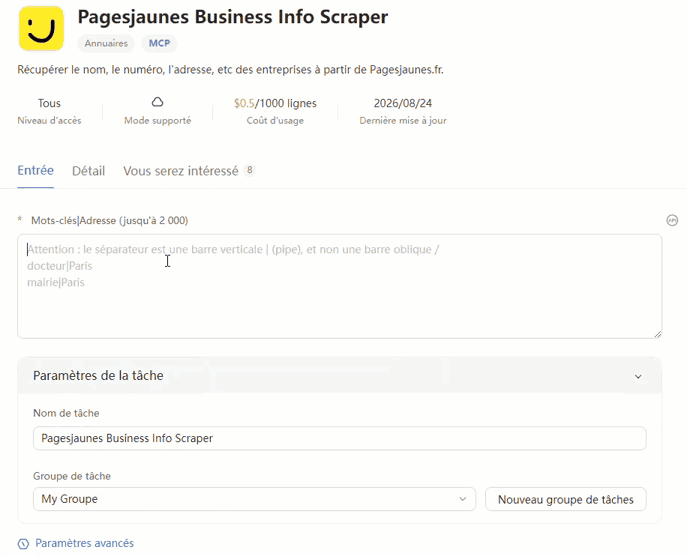Click the MCP tag
The width and height of the screenshot is (687, 556).
click(x=159, y=43)
